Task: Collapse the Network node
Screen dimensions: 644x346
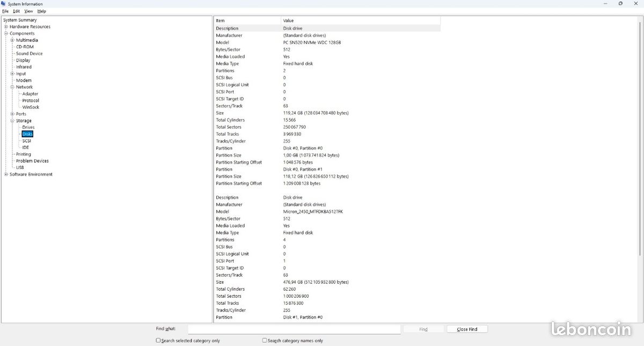Action: [x=12, y=87]
